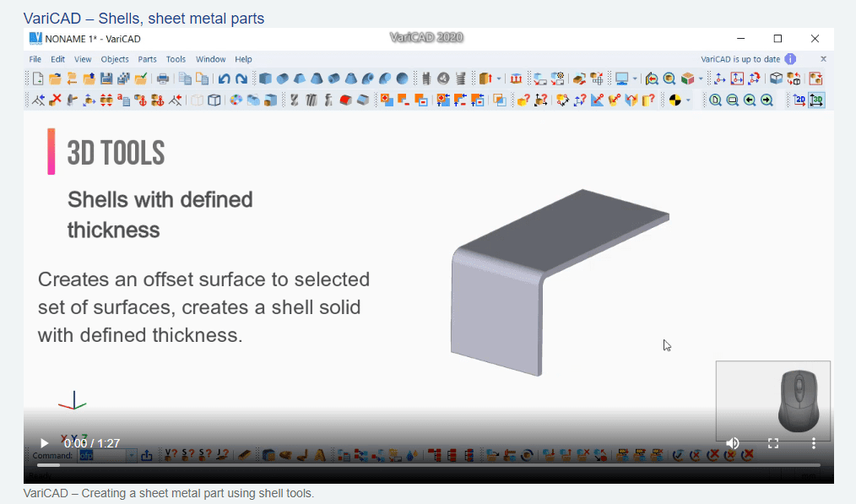Click the New document icon
Image resolution: width=856 pixels, height=504 pixels.
38,79
